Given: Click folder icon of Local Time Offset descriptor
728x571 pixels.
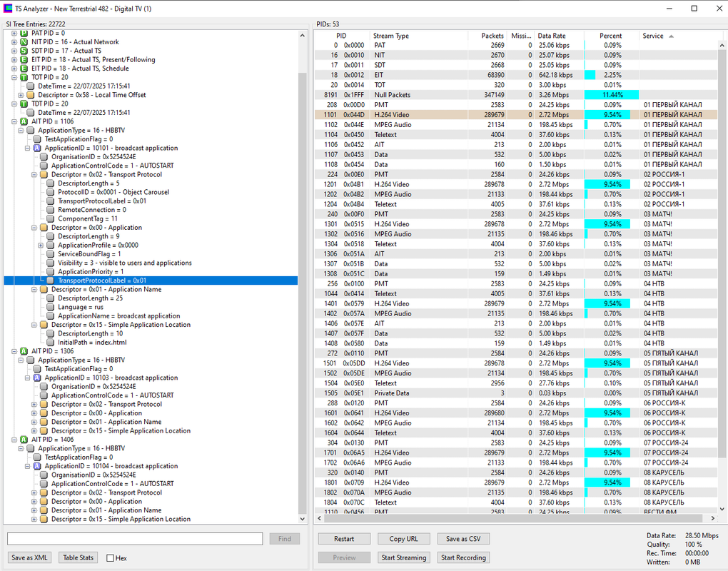Looking at the screenshot, I should [31, 95].
